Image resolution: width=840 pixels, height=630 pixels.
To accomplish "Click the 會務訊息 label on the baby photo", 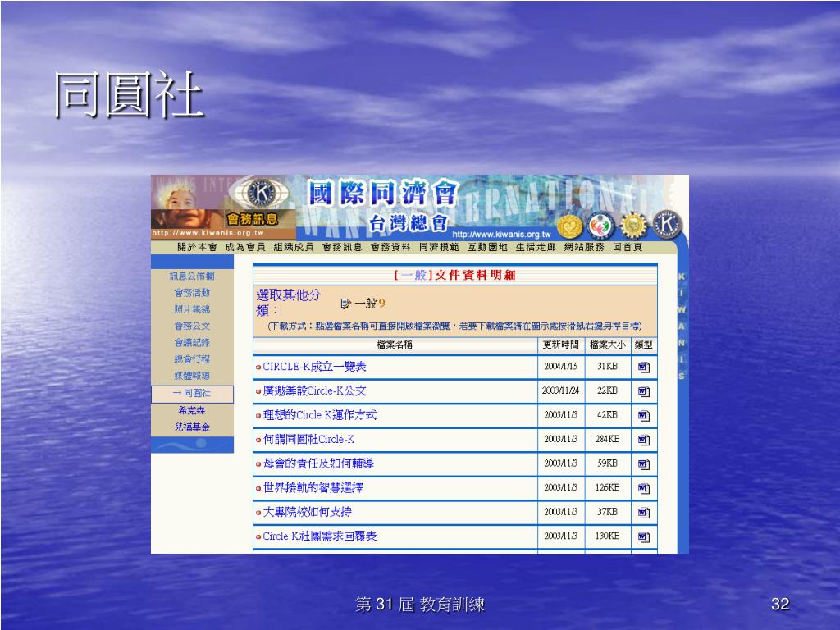I will pyautogui.click(x=253, y=218).
